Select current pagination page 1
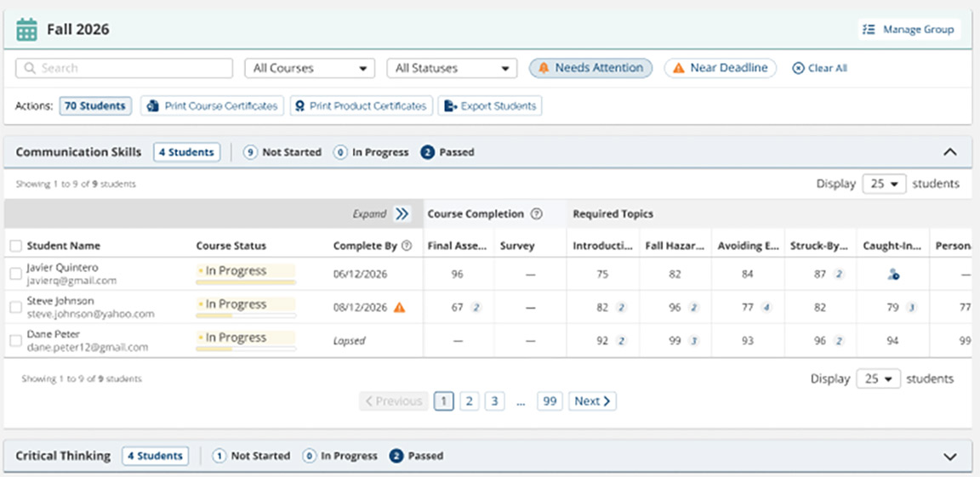The width and height of the screenshot is (980, 477). [444, 401]
